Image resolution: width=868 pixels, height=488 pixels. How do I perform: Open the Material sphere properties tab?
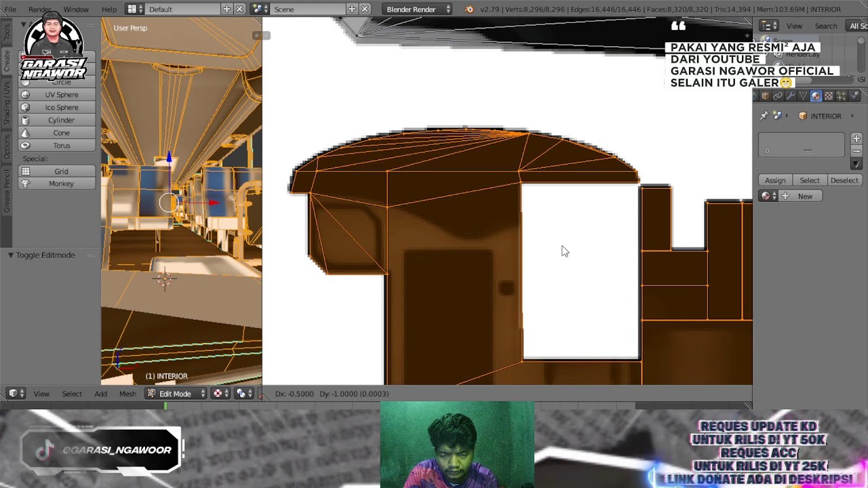pos(816,96)
